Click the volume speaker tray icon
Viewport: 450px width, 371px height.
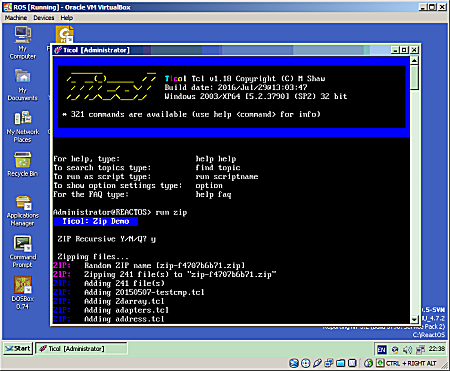(x=407, y=349)
